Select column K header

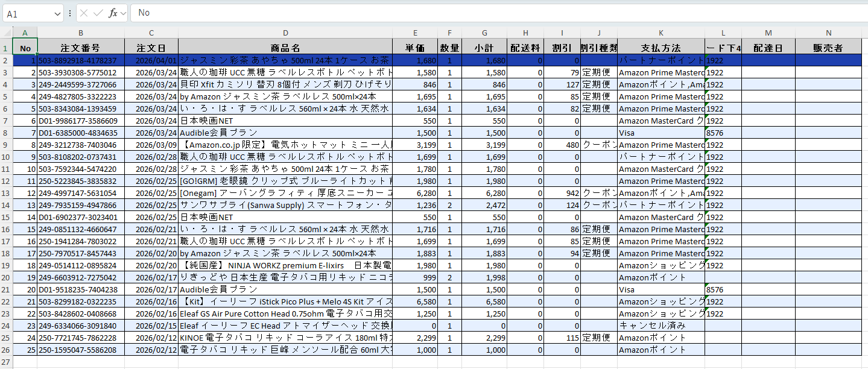[661, 33]
